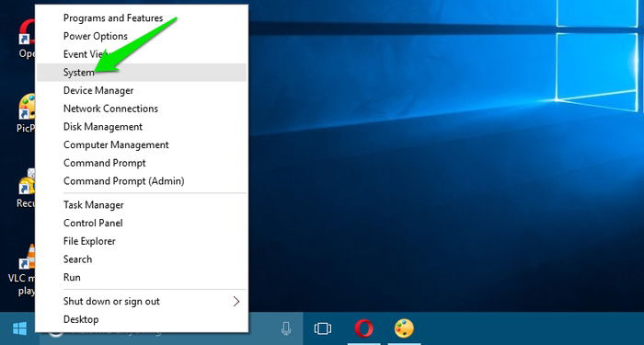Viewport: 644px width, 345px height.
Task: Select the Opera desktop shortcut
Action: (x=27, y=39)
